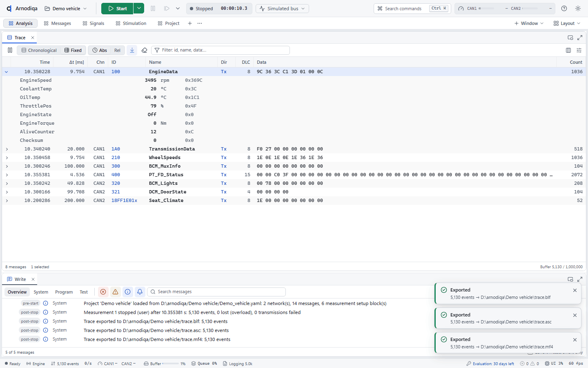Switch trace to Chronological mode

[39, 50]
